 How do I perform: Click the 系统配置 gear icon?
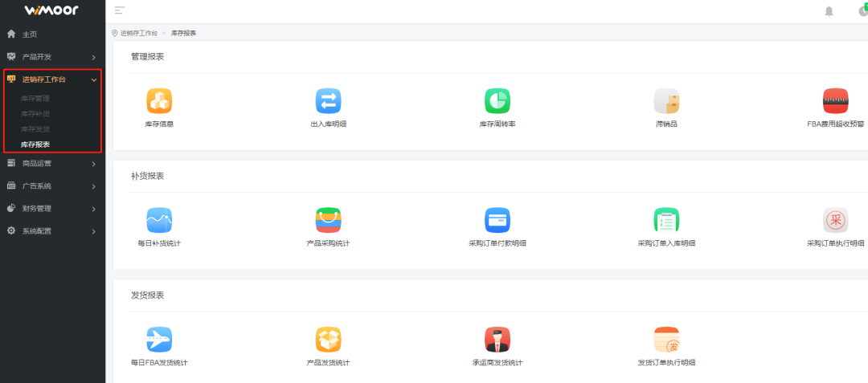[x=11, y=231]
